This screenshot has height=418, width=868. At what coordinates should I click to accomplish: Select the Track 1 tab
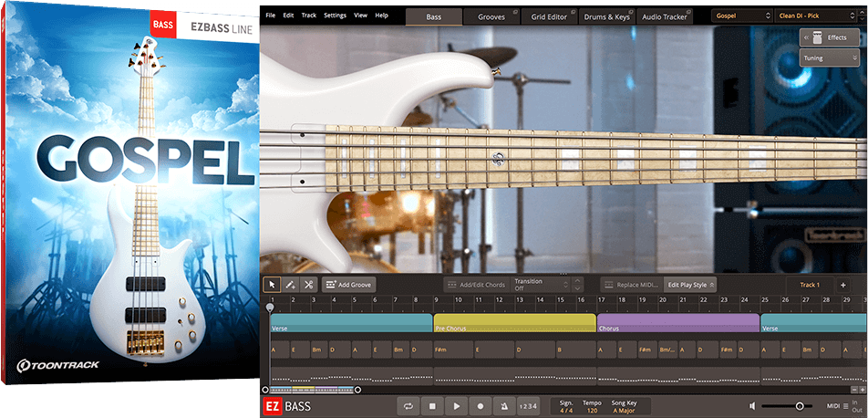tap(810, 285)
